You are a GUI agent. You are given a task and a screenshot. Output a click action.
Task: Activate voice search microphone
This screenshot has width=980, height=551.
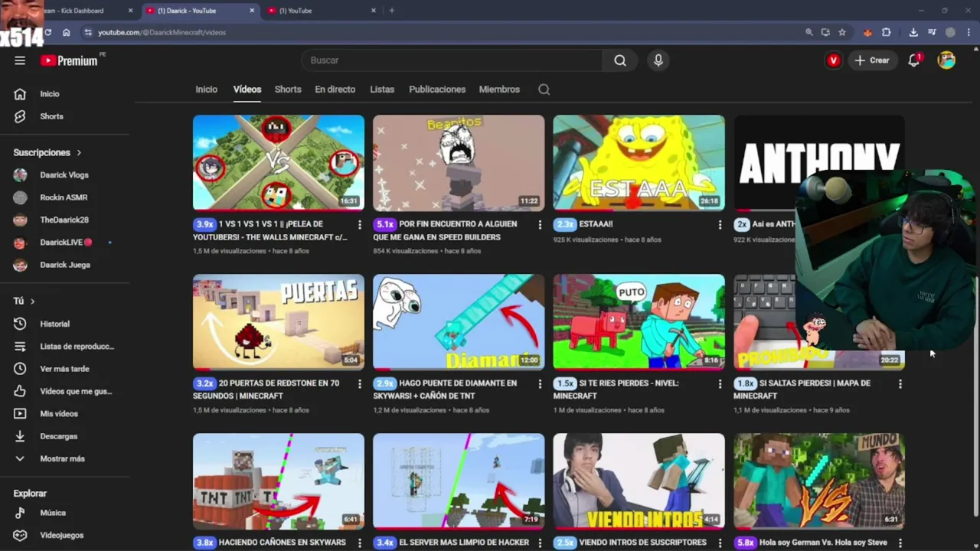[658, 60]
